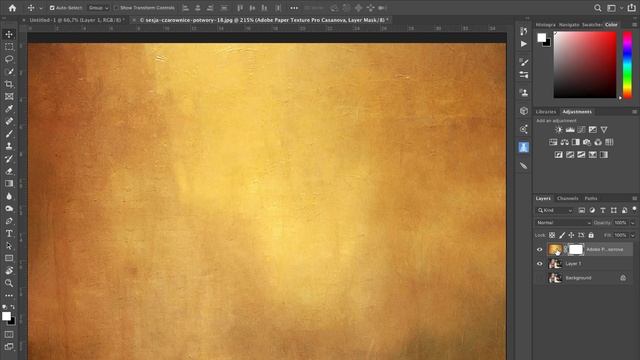Open the layer blend mode Normal dropdown

pyautogui.click(x=563, y=223)
